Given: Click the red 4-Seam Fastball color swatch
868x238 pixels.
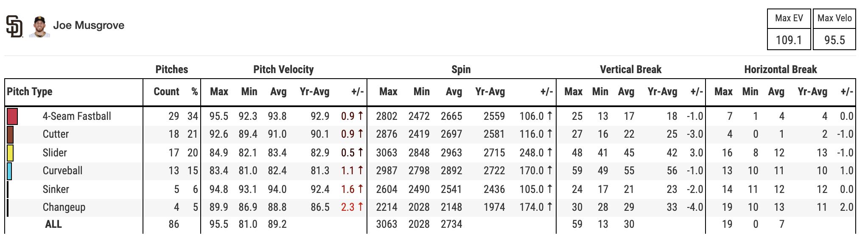Looking at the screenshot, I should pyautogui.click(x=12, y=116).
